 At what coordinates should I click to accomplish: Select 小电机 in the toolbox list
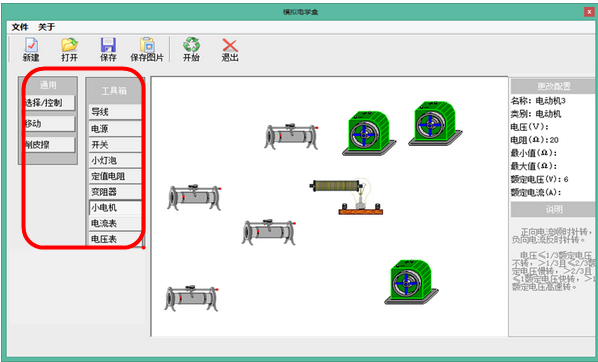click(x=115, y=208)
